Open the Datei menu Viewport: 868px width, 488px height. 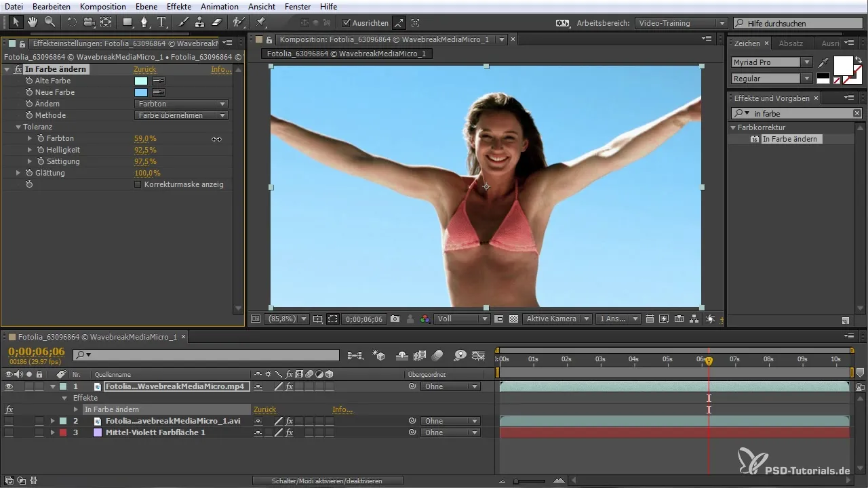(x=13, y=6)
